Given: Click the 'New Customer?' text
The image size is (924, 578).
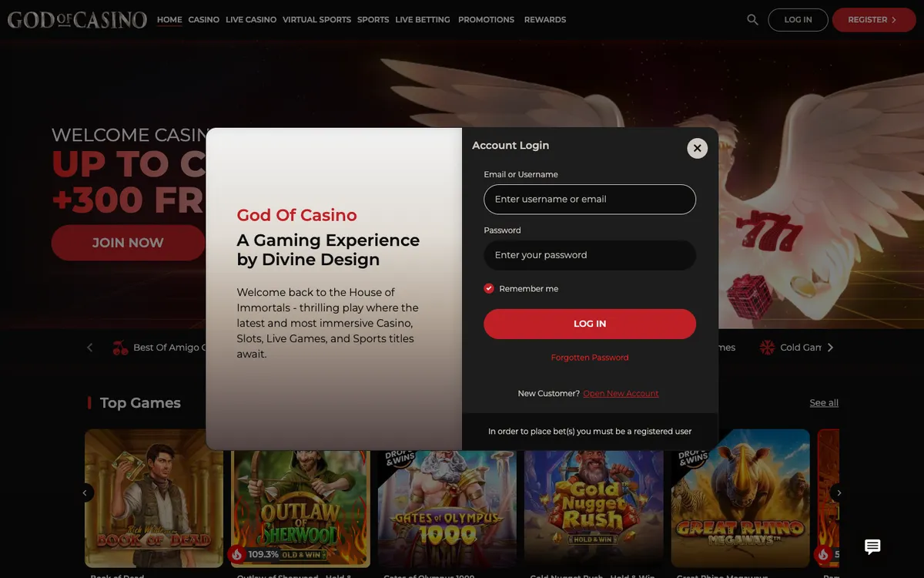Looking at the screenshot, I should 549,393.
